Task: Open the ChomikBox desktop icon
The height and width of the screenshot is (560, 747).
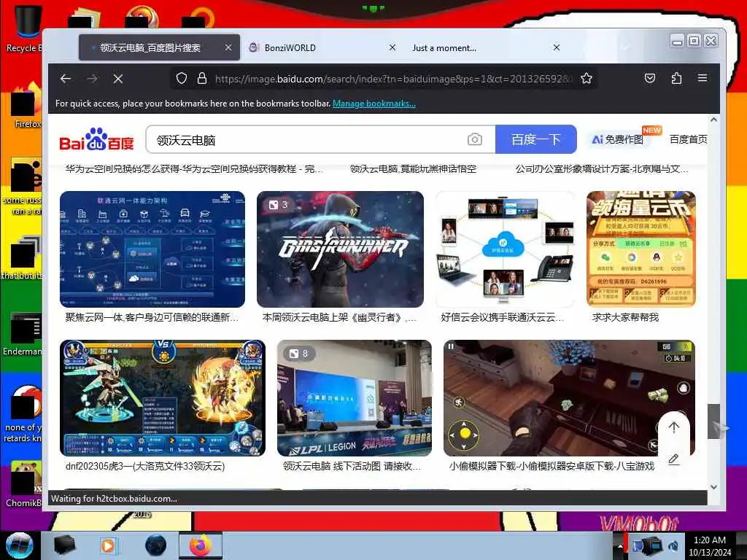Action: click(x=24, y=485)
